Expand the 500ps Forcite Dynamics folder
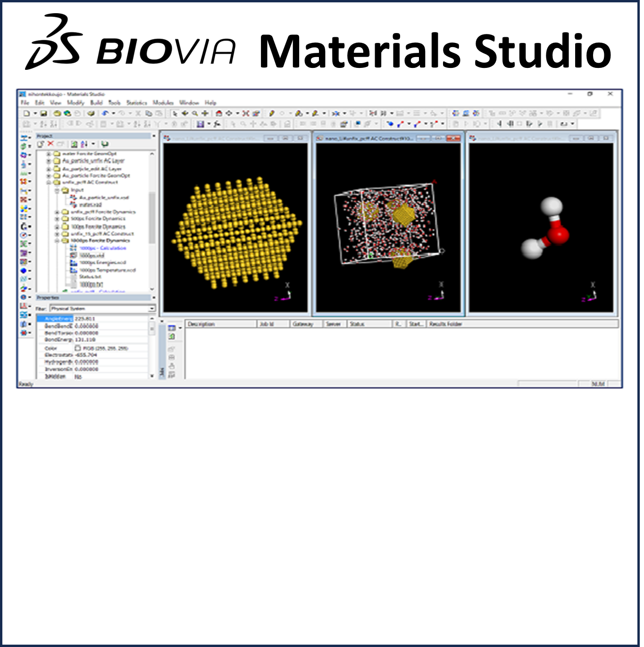Image resolution: width=644 pixels, height=647 pixels. click(57, 219)
